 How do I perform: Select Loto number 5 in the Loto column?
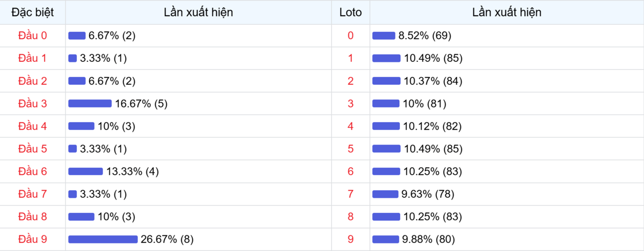click(350, 149)
